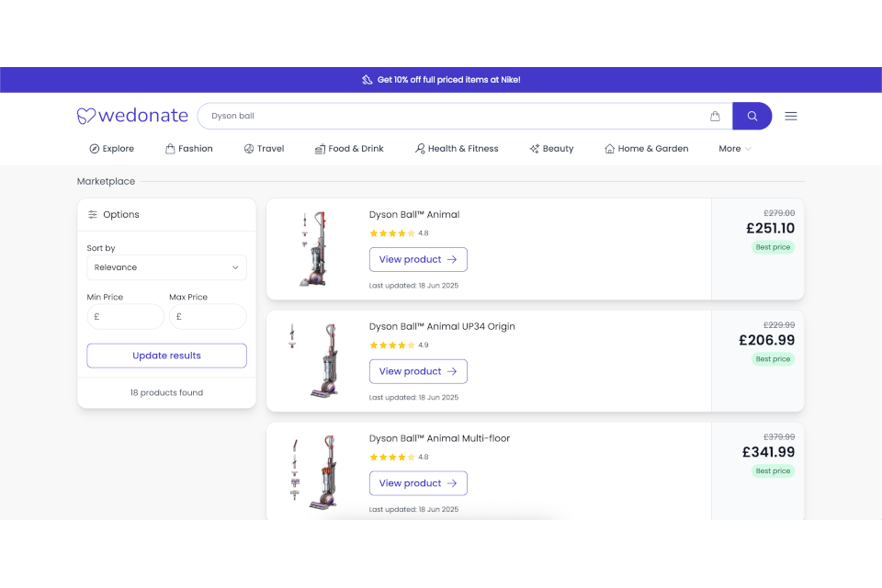The height and width of the screenshot is (588, 882).
Task: Click the £206.99 price
Action: click(766, 341)
